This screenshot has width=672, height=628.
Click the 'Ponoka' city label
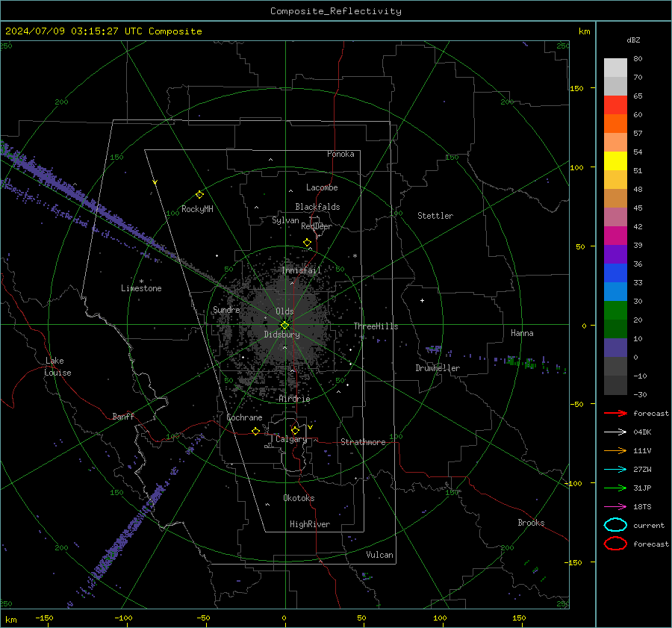pos(340,154)
